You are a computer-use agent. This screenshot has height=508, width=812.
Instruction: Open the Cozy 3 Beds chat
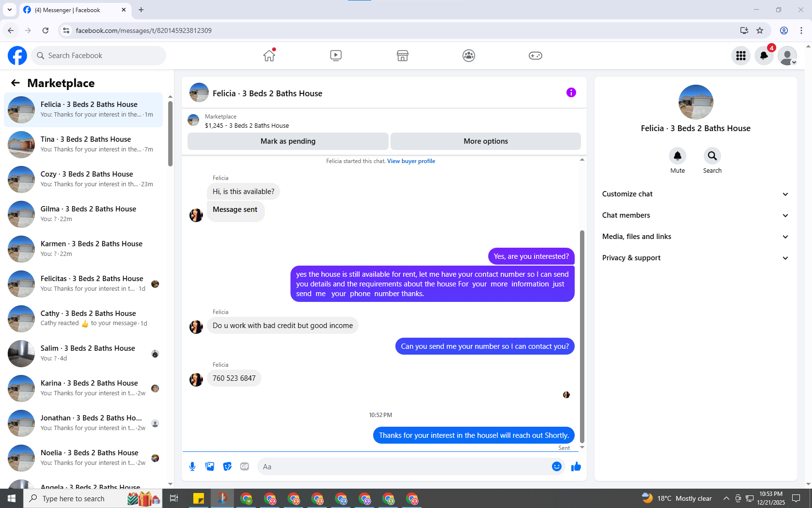83,179
